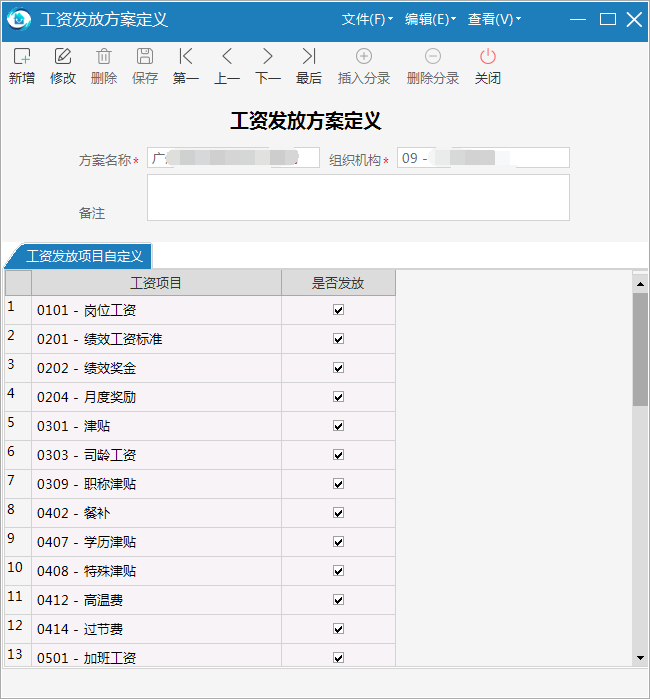Toggle 是否发放 checkbox for 高温费
Viewport: 650px width, 699px height.
tap(338, 600)
